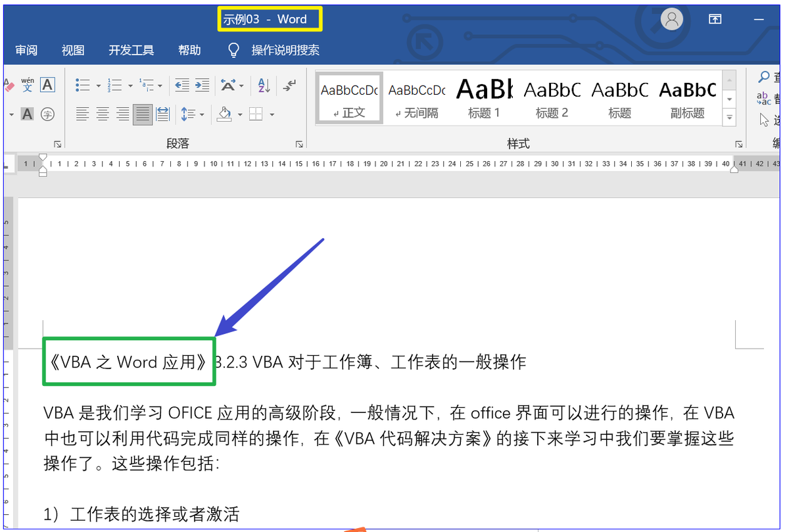Open Shading color dropdown arrow
This screenshot has height=532, width=789.
[240, 115]
